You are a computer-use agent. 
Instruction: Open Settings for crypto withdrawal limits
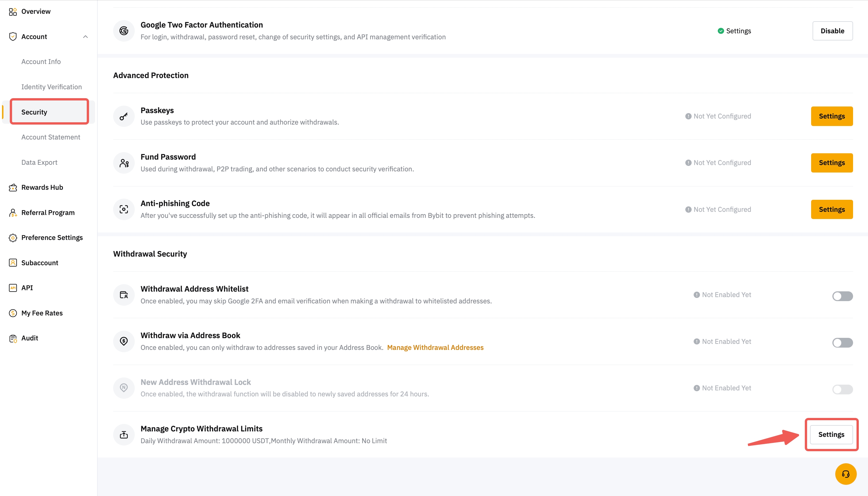pyautogui.click(x=831, y=435)
